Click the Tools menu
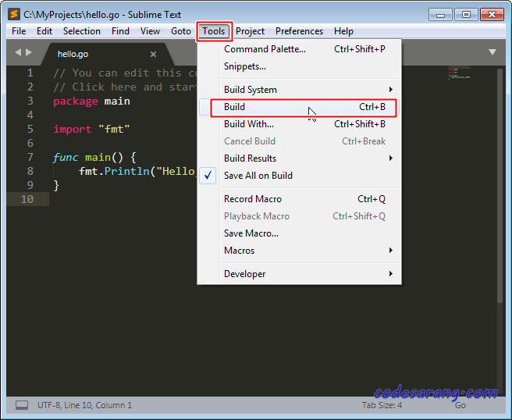The height and width of the screenshot is (420, 512). (x=214, y=31)
